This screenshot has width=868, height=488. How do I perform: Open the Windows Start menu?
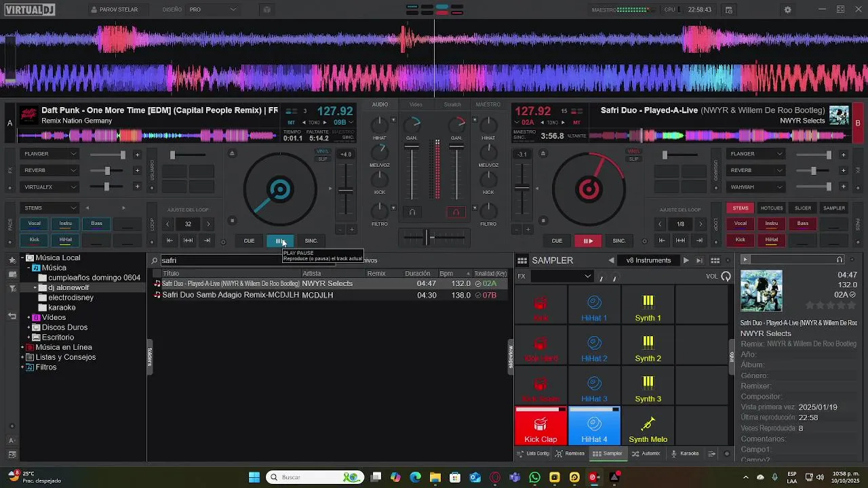[x=254, y=477]
